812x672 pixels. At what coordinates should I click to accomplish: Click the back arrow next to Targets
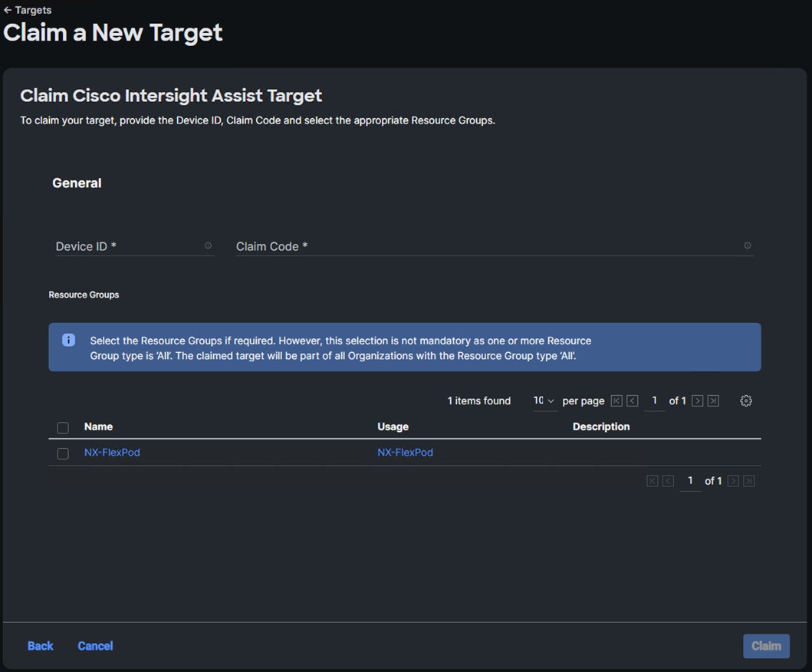8,11
